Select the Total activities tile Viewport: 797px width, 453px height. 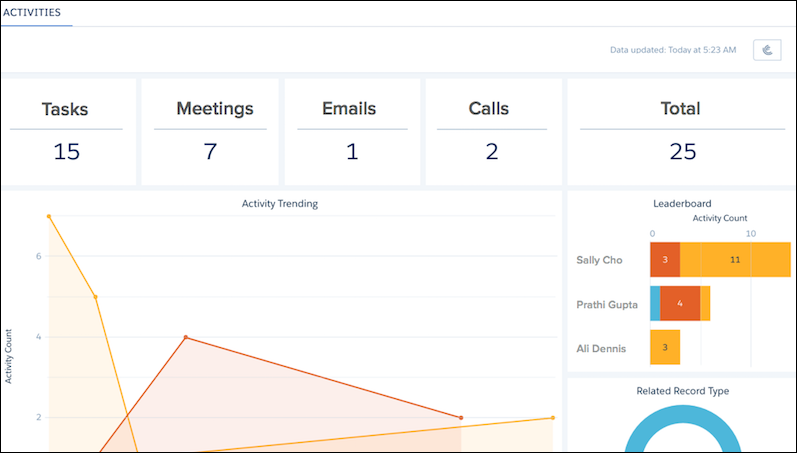[682, 132]
